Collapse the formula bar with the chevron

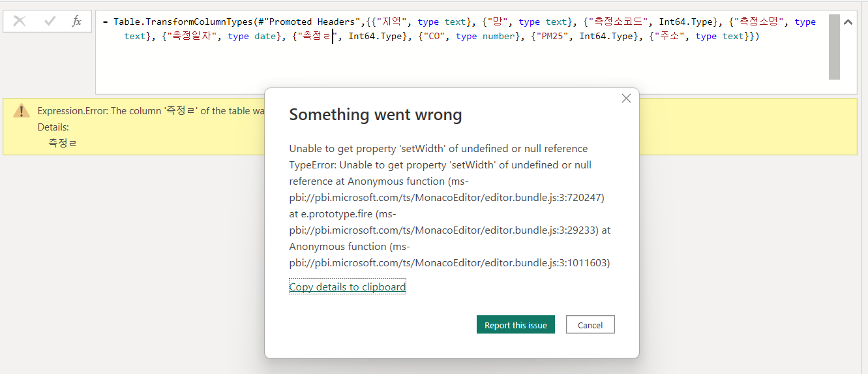click(x=848, y=22)
